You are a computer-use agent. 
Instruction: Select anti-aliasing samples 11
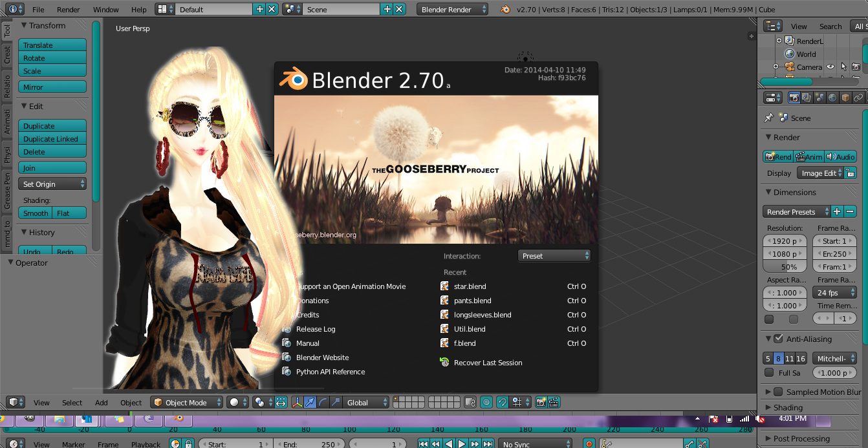coord(790,358)
